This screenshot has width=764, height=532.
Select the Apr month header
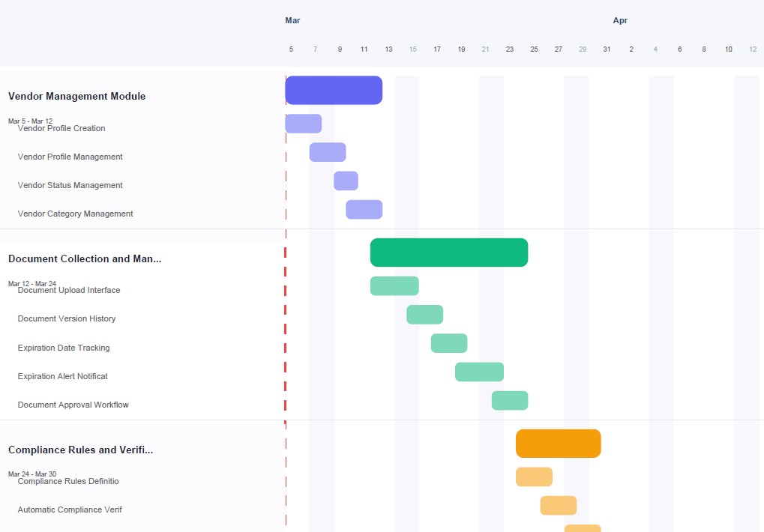pos(620,20)
